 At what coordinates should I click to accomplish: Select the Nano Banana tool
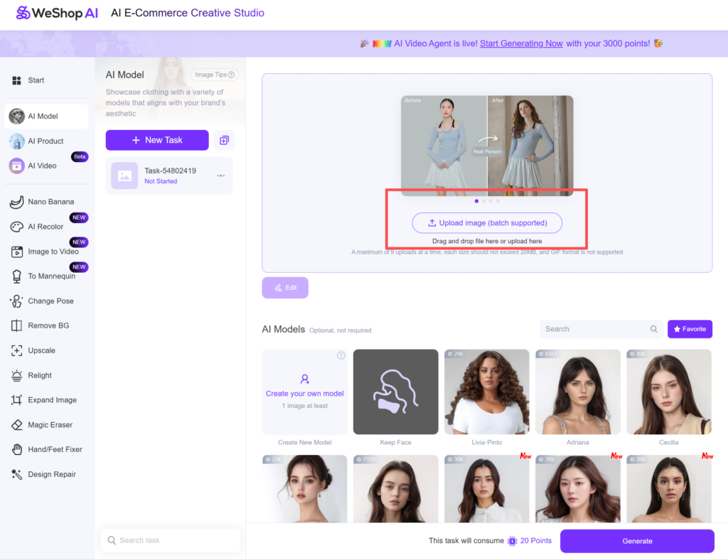point(45,202)
